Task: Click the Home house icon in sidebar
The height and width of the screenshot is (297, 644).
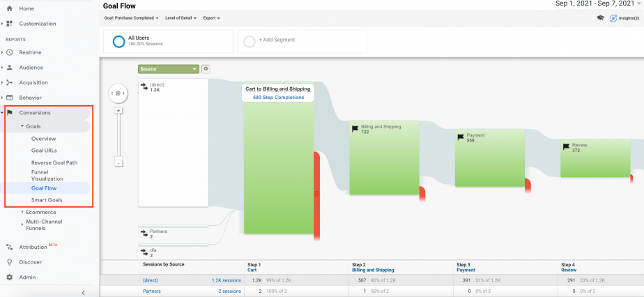Action: [x=10, y=8]
